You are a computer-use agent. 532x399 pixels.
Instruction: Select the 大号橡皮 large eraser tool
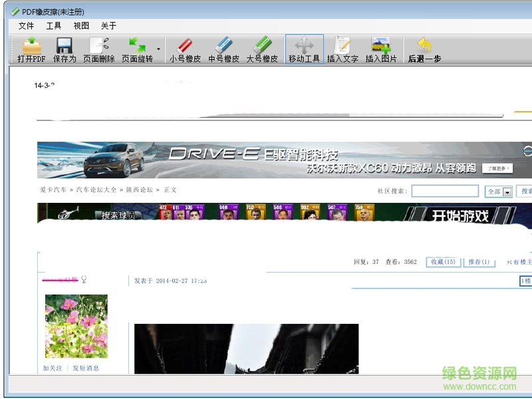pyautogui.click(x=262, y=48)
